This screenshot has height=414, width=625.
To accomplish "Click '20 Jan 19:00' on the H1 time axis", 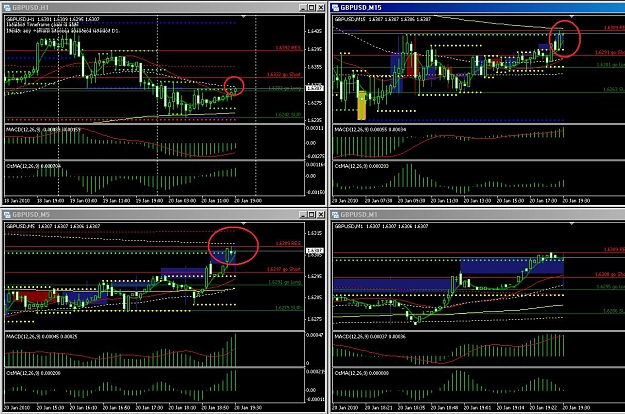I will [x=248, y=201].
